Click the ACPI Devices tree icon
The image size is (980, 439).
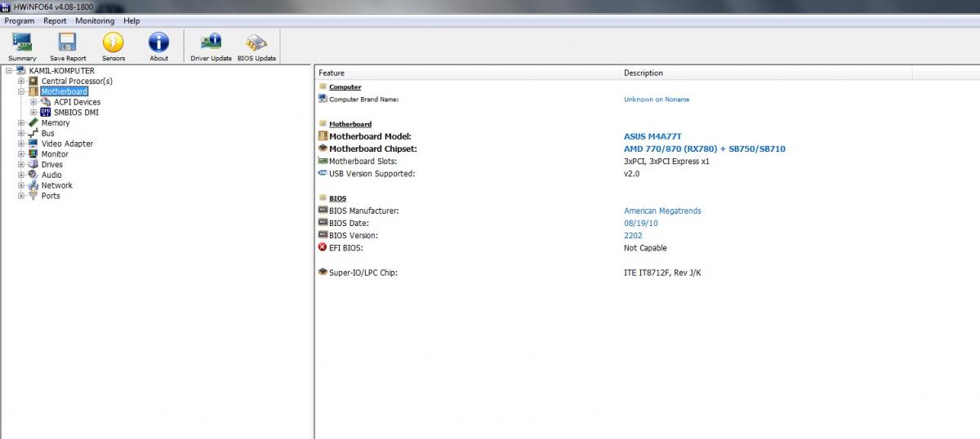[x=46, y=102]
